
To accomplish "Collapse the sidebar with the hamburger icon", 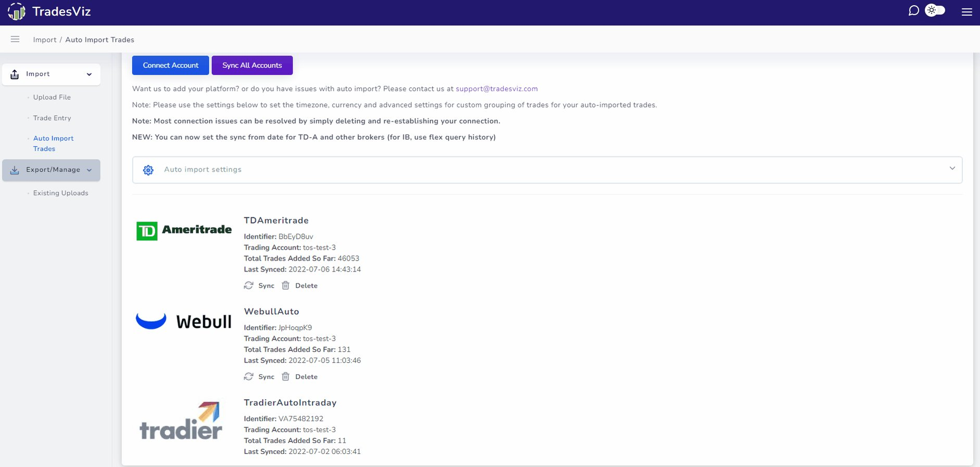I will pyautogui.click(x=15, y=39).
